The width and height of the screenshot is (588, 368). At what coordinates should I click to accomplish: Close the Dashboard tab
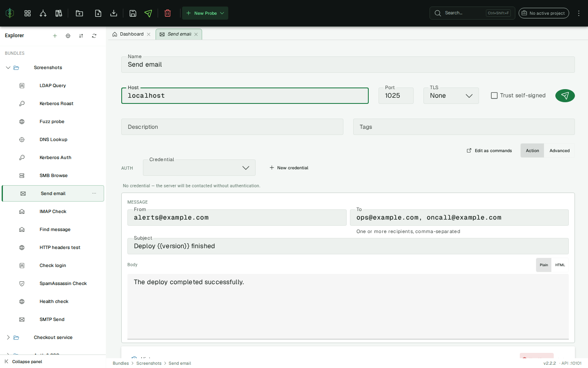pos(149,34)
